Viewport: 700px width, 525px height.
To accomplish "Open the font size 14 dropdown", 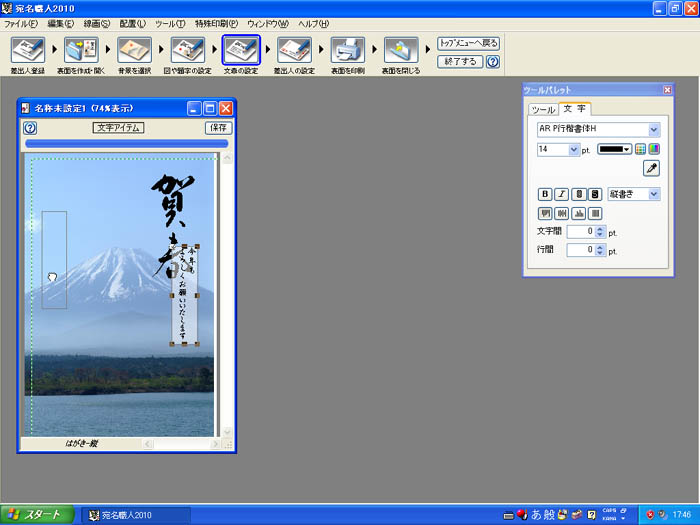I will (574, 149).
